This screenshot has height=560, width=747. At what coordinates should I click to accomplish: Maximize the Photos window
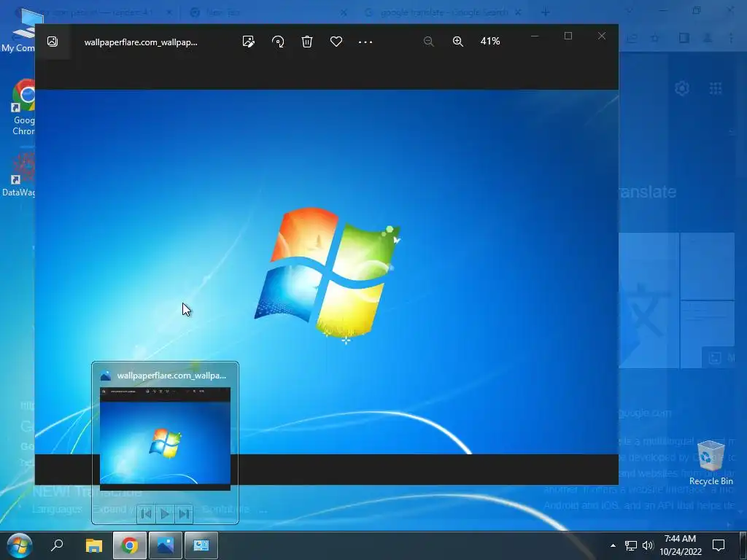pos(568,36)
